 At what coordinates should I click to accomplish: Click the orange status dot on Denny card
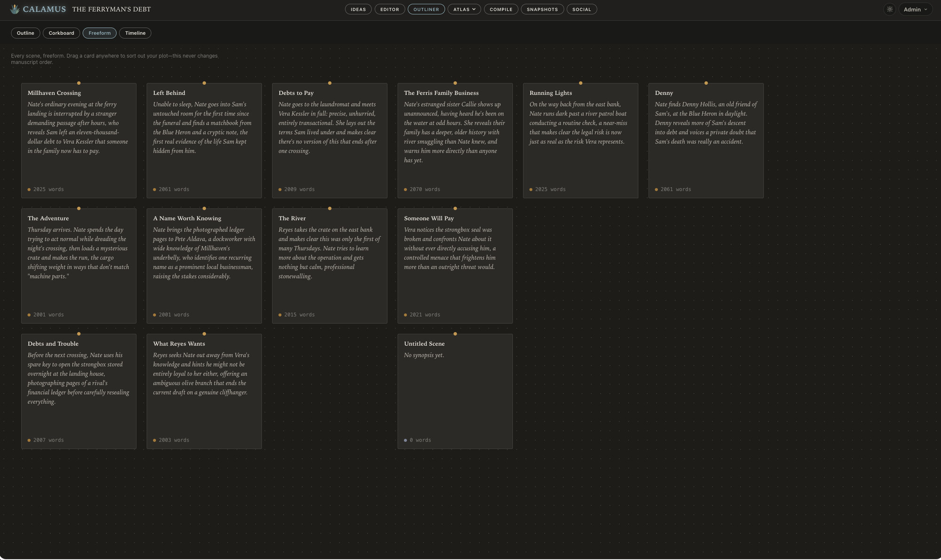click(656, 189)
